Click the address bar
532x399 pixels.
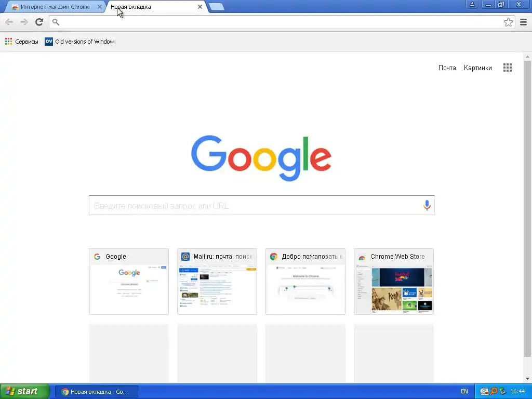coord(282,22)
